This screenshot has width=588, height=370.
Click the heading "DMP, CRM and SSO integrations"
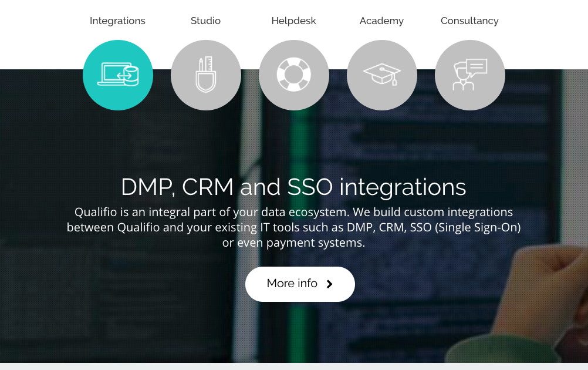(293, 187)
